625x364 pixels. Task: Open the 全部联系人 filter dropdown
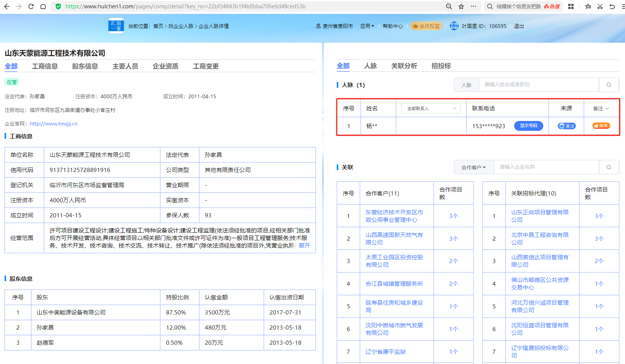point(431,108)
